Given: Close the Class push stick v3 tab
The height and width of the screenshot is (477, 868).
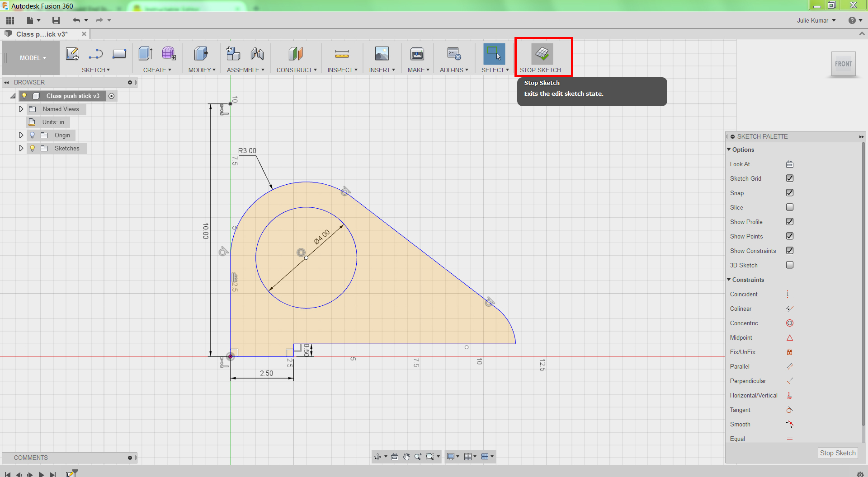Looking at the screenshot, I should [x=84, y=34].
